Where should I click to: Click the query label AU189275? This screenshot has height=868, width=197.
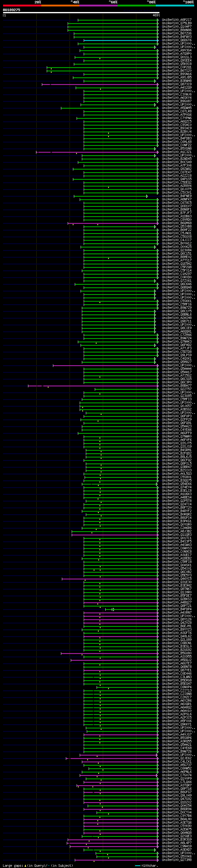point(11,10)
